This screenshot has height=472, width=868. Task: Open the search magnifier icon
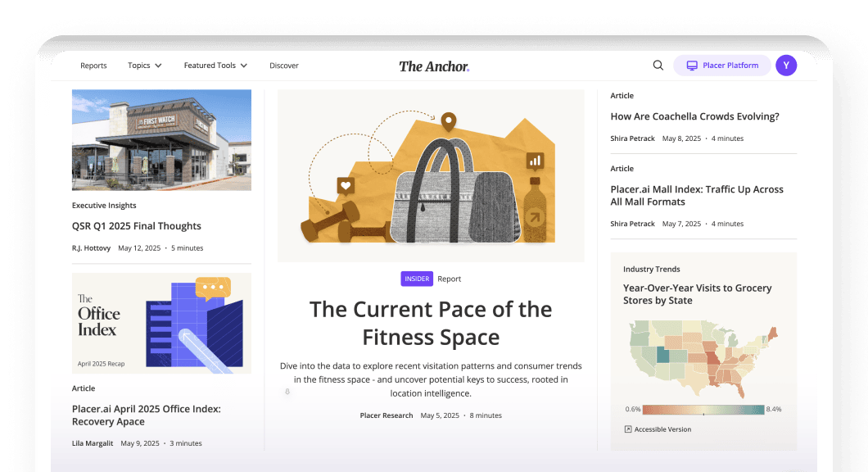pos(658,66)
